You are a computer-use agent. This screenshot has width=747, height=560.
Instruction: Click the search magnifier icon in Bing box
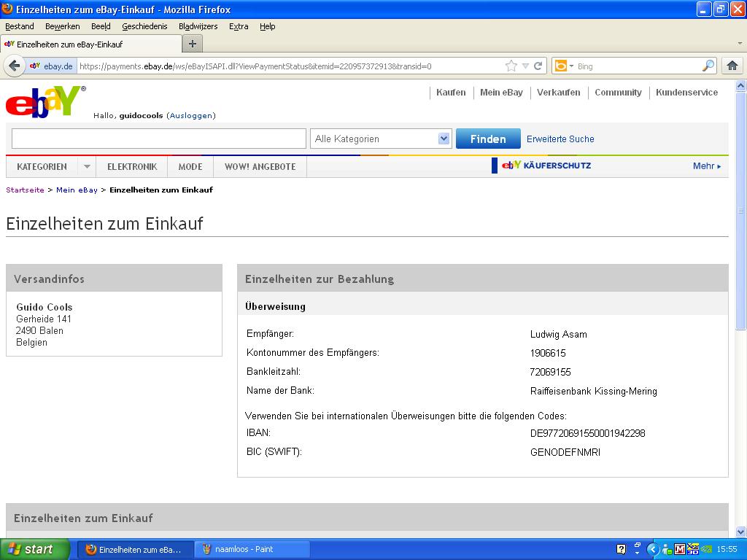point(708,66)
